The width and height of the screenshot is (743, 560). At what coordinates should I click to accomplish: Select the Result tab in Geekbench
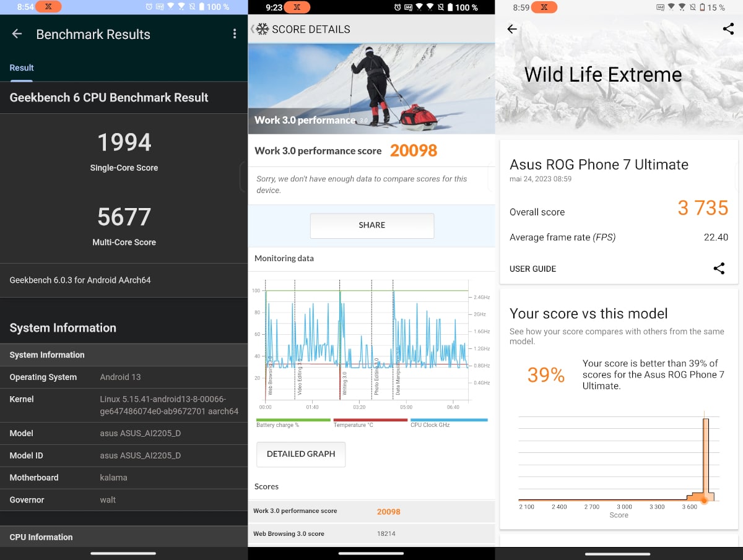(x=22, y=67)
